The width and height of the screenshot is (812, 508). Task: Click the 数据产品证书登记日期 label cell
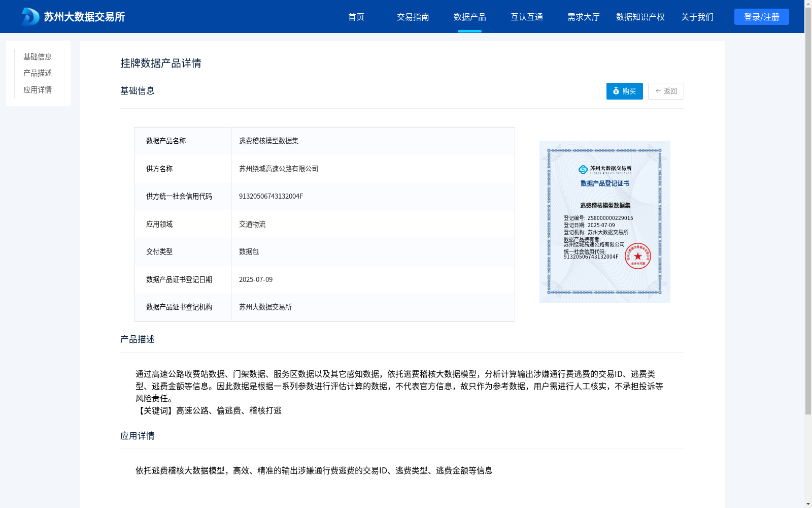click(x=183, y=279)
